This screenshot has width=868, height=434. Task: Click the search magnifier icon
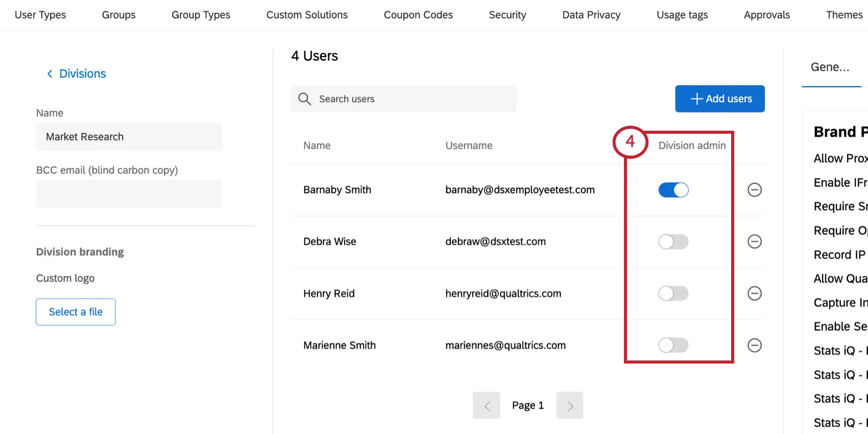pos(304,99)
